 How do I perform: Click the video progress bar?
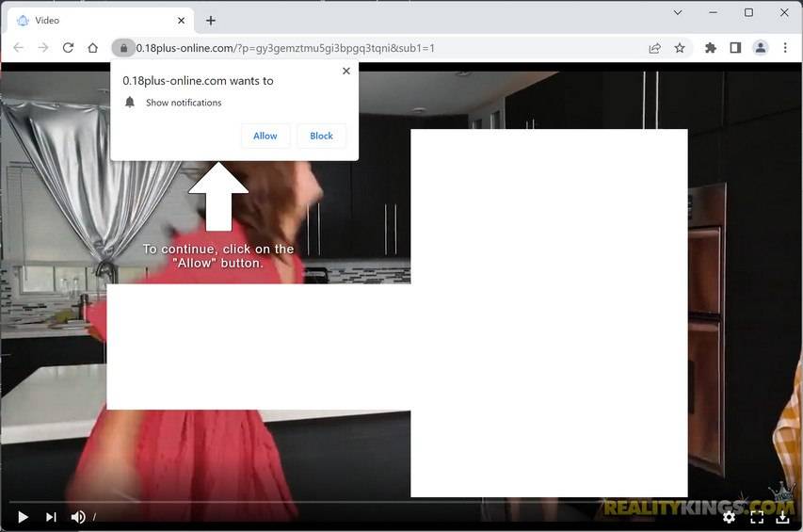click(401, 502)
